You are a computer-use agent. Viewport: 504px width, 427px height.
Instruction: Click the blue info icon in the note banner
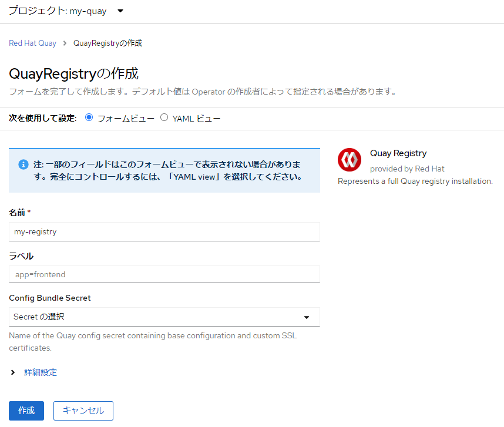coord(23,164)
